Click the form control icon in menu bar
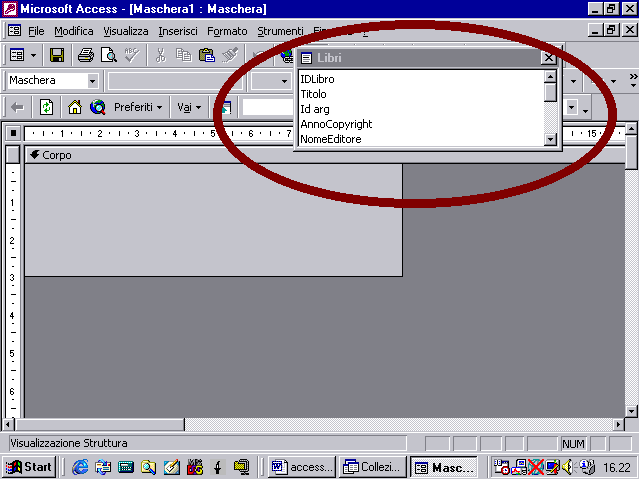 click(14, 31)
